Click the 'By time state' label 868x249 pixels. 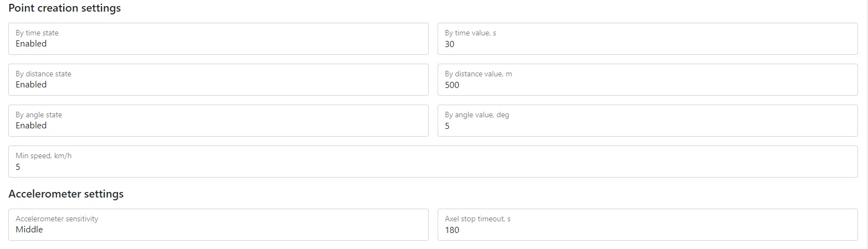pos(37,33)
